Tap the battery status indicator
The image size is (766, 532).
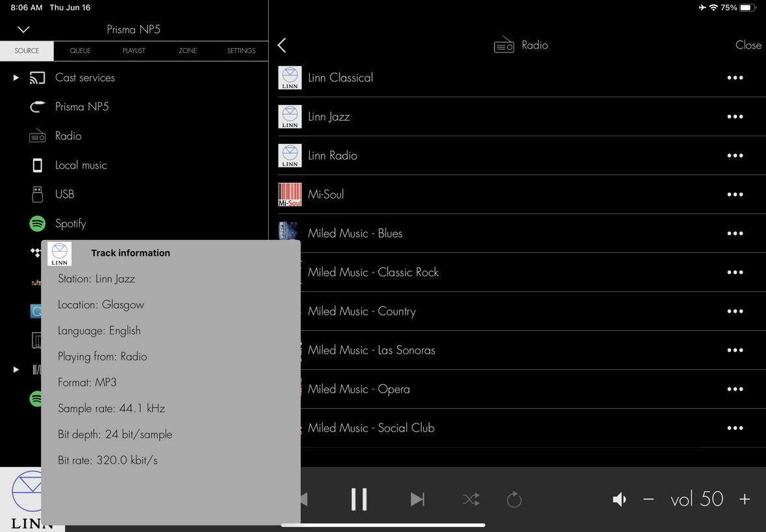point(748,7)
